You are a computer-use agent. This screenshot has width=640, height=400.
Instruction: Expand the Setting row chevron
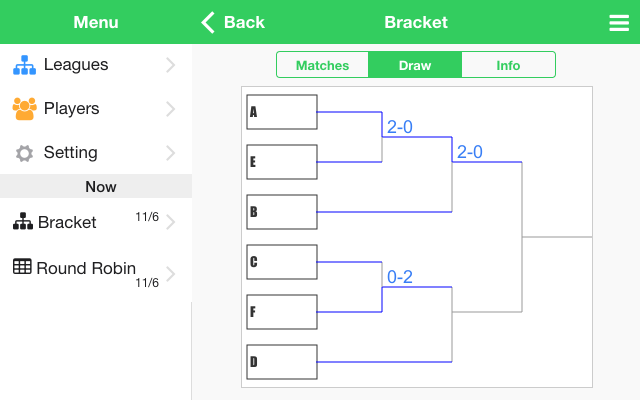[x=170, y=153]
